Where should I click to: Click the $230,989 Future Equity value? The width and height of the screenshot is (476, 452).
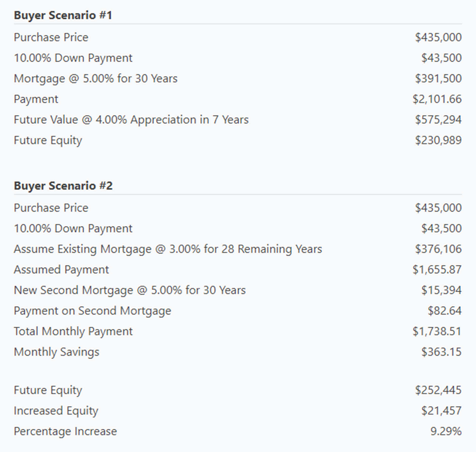pyautogui.click(x=438, y=140)
